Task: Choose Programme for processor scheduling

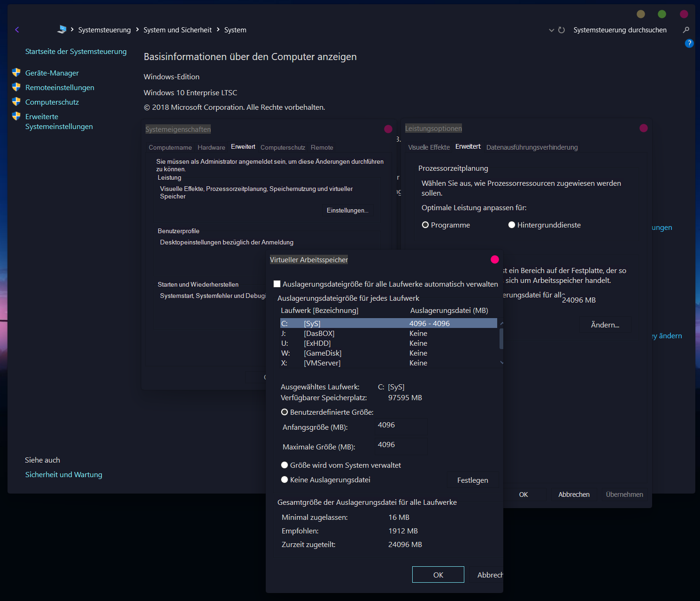Action: click(x=425, y=225)
